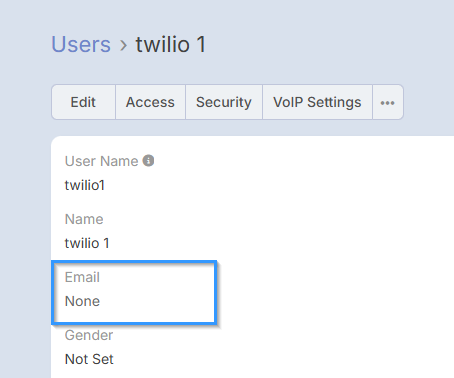Open the Security settings tab
454x378 pixels.
pyautogui.click(x=224, y=102)
